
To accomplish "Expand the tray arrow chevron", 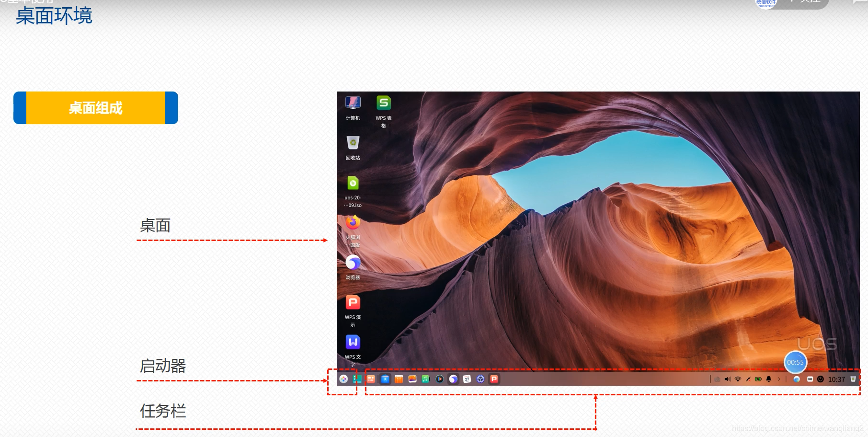I will click(779, 379).
